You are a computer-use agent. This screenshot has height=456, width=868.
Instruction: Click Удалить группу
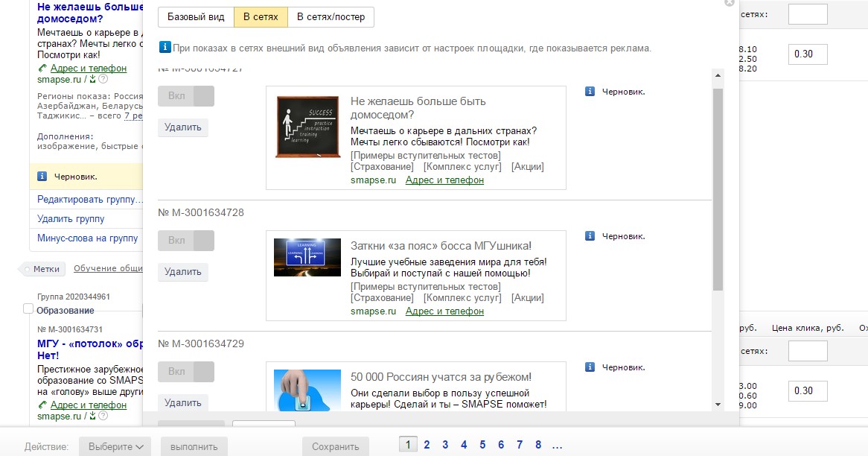71,219
